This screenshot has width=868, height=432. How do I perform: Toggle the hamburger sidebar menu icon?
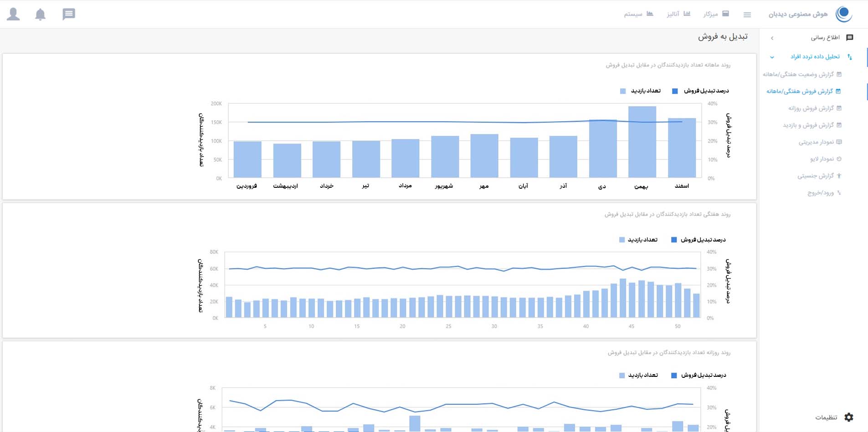747,15
